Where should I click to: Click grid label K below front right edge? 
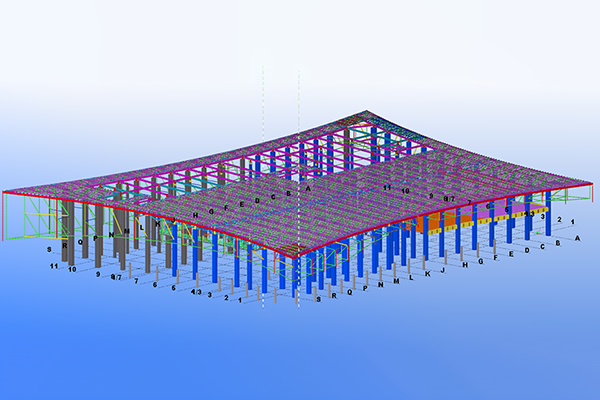coord(427,272)
